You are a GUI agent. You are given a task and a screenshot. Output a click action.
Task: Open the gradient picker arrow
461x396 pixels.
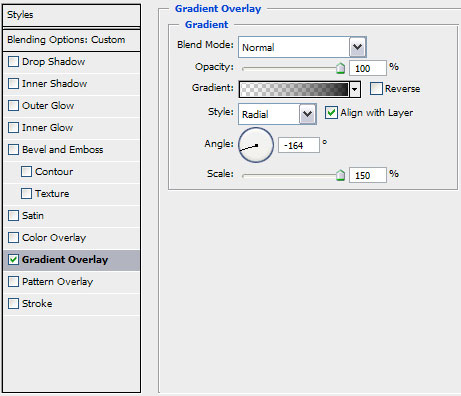355,89
